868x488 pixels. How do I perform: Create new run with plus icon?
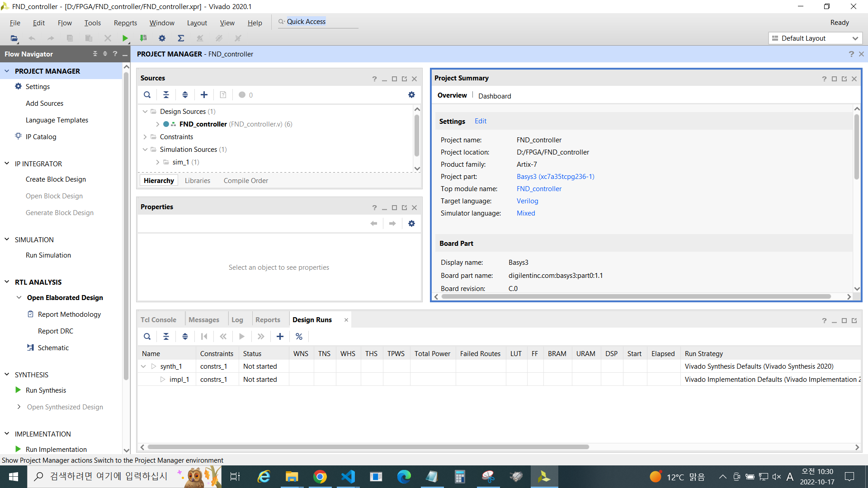pyautogui.click(x=280, y=337)
